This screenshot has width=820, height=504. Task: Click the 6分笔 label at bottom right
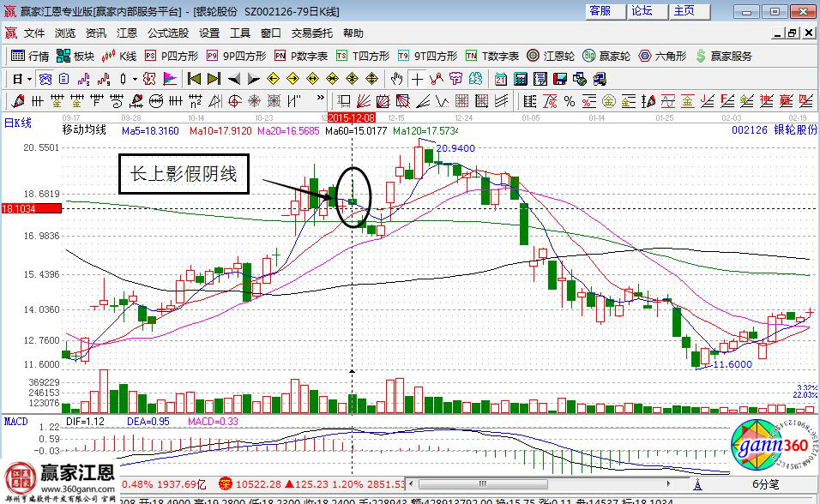(765, 484)
